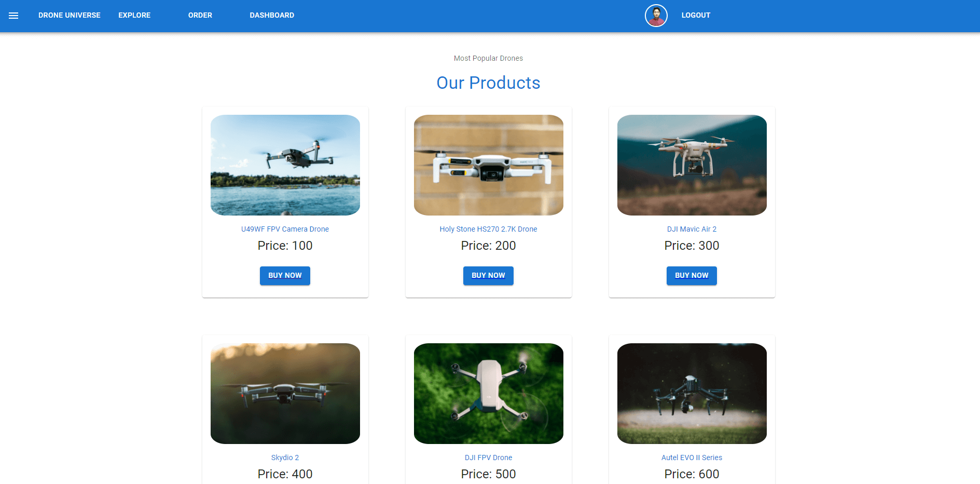
Task: Buy the U49WF FPV Camera Drone
Action: [x=285, y=276]
